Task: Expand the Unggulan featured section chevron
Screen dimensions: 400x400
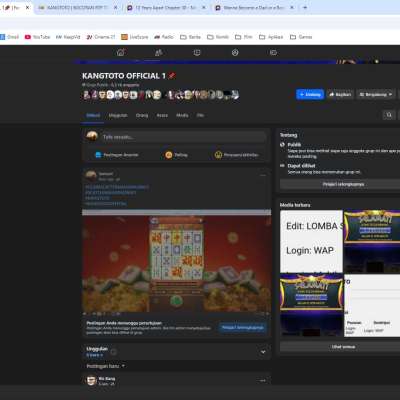Action: click(x=263, y=352)
